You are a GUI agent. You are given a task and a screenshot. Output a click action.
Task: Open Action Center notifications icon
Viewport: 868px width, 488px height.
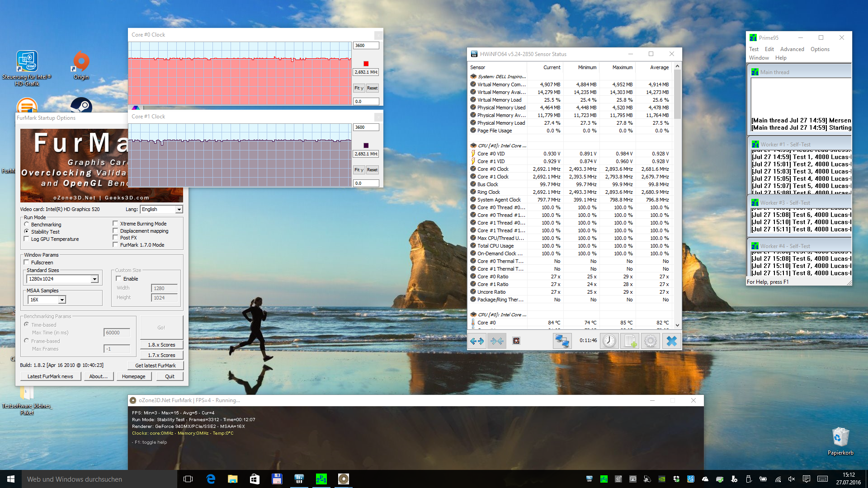pyautogui.click(x=807, y=479)
